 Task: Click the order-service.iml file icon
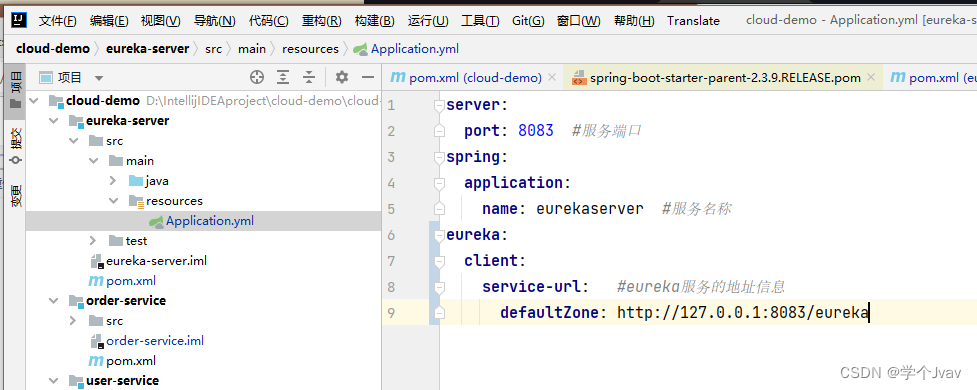click(97, 341)
